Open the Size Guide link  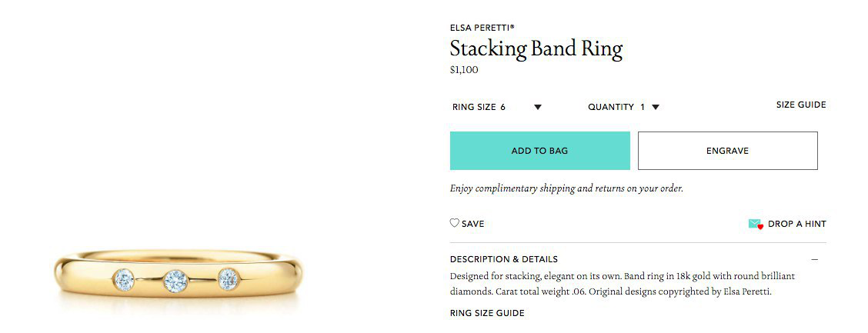pyautogui.click(x=800, y=105)
